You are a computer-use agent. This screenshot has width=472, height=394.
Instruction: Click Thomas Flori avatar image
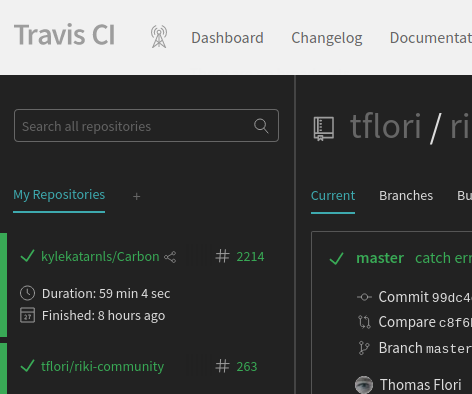point(364,385)
